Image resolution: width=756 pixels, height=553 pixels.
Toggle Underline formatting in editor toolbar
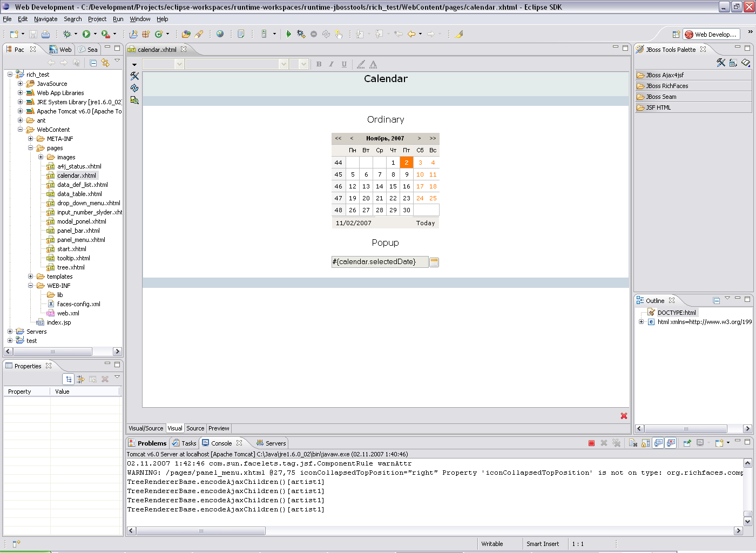[x=344, y=64]
